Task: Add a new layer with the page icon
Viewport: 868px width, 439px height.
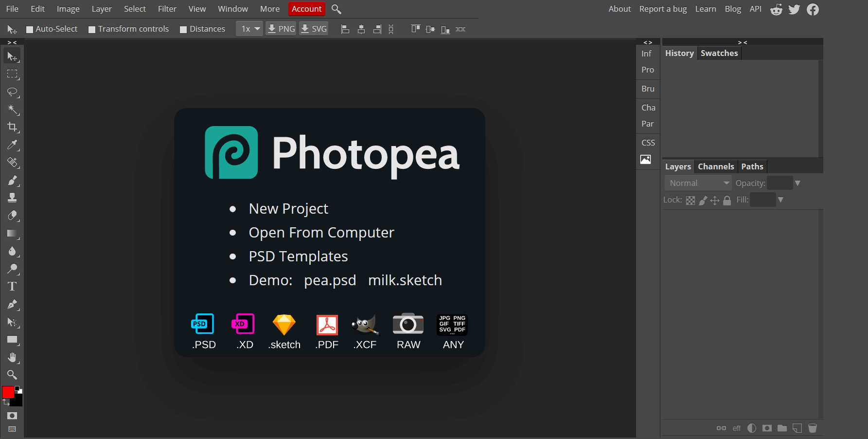Action: click(x=797, y=428)
